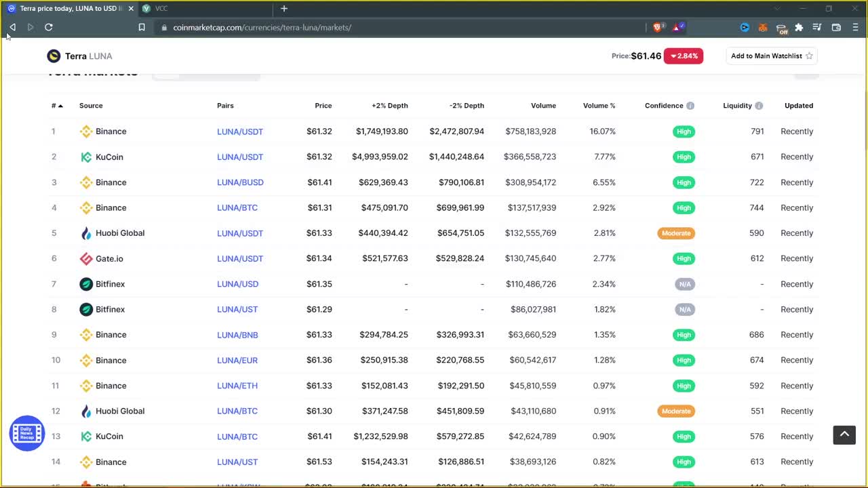Reload the page with the refresh icon

(49, 27)
